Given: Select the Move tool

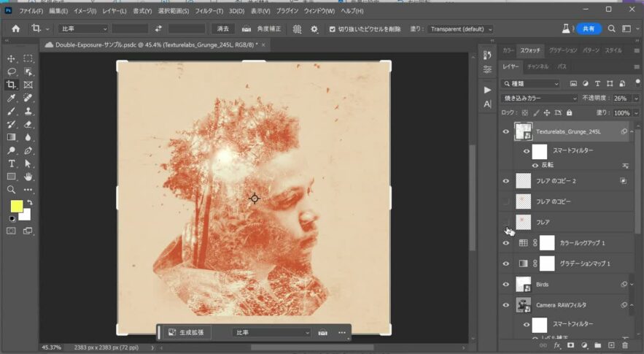Looking at the screenshot, I should [x=11, y=58].
